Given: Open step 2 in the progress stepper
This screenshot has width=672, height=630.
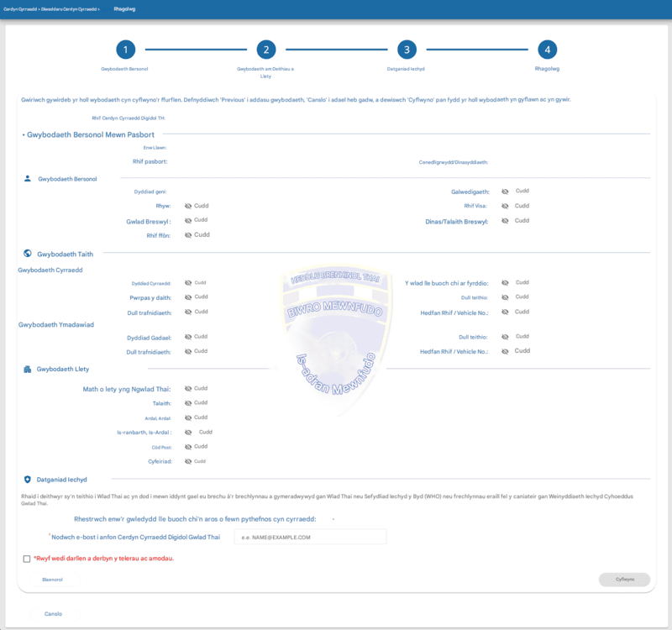Looking at the screenshot, I should (x=265, y=50).
